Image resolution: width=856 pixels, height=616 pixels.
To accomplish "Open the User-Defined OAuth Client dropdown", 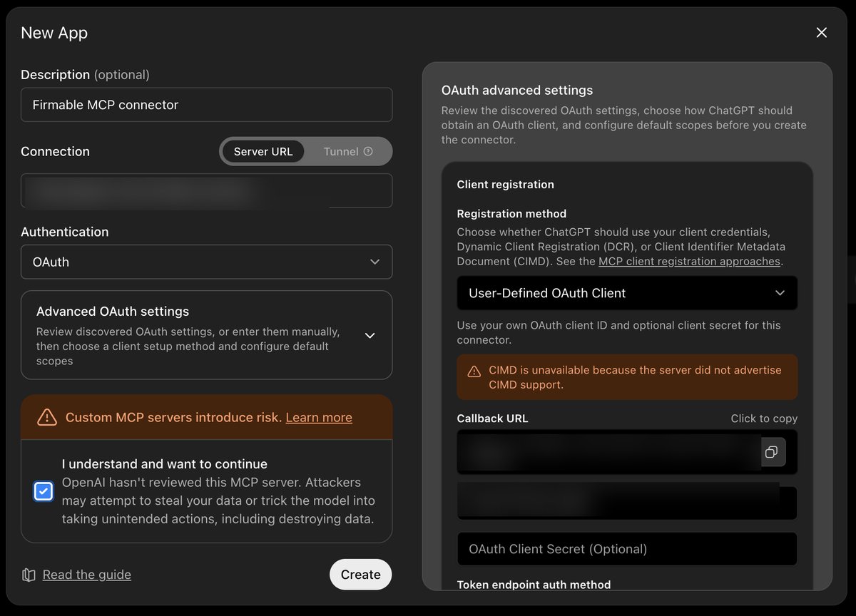I will click(x=627, y=293).
